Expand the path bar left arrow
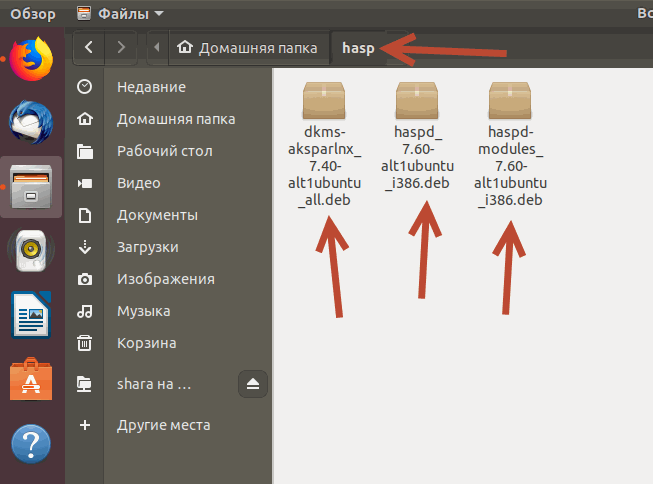653x484 pixels. pos(156,47)
